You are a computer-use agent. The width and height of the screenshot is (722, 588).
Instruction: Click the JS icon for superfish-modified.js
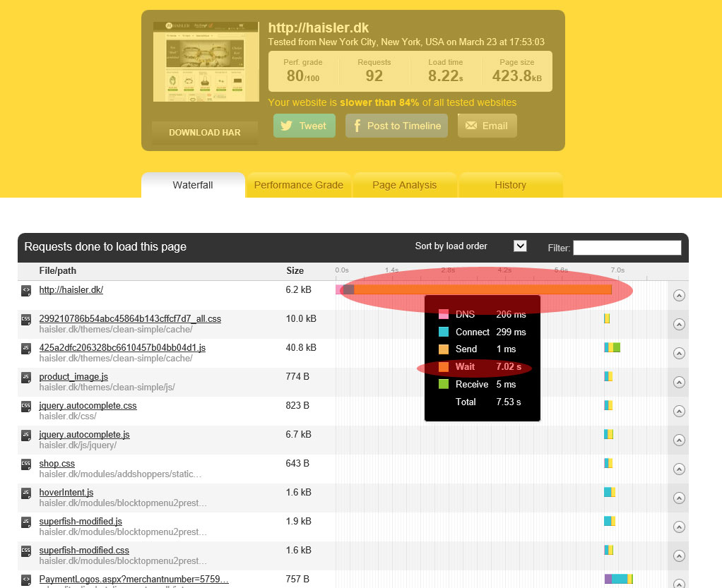(x=26, y=522)
